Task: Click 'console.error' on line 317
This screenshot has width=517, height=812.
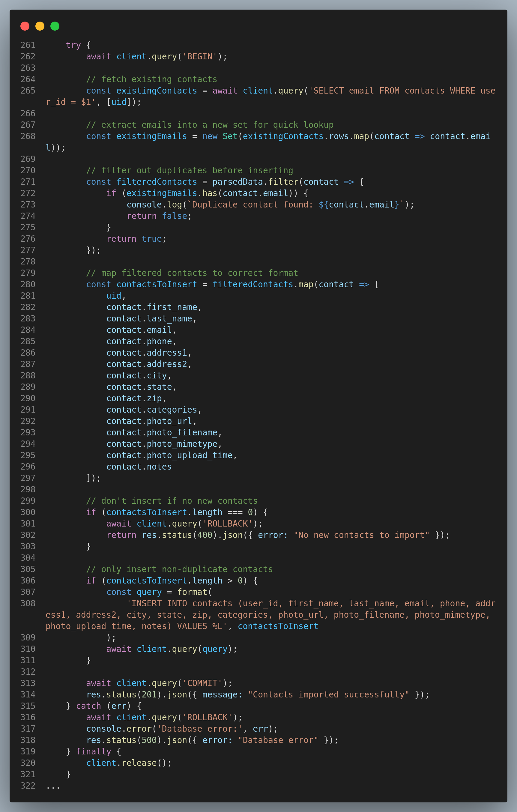Action: coord(119,729)
